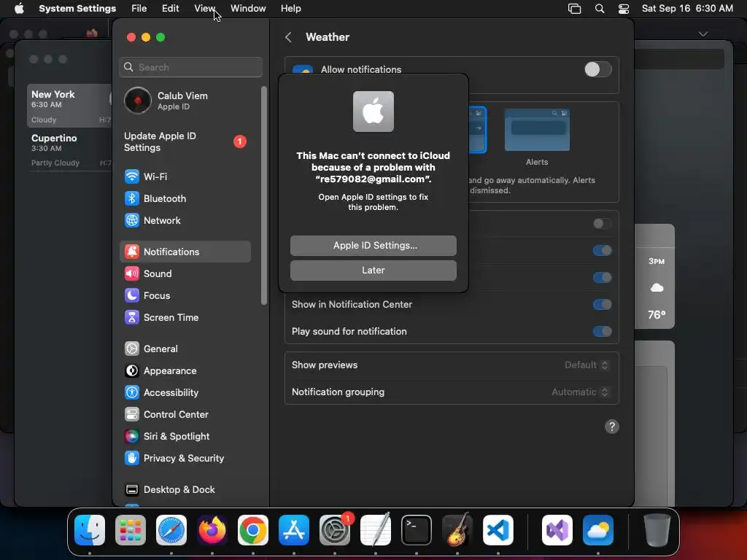Open Notification grouping dropdown

click(x=580, y=392)
